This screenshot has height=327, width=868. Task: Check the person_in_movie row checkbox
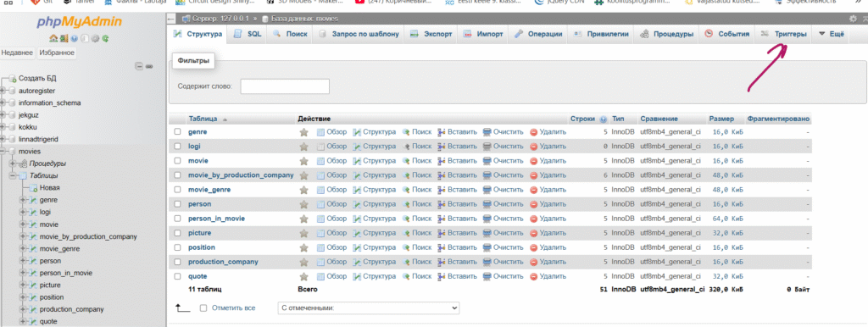tap(178, 218)
